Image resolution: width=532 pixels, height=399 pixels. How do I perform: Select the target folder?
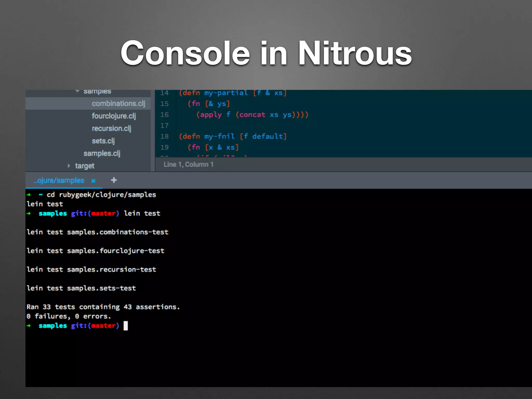pyautogui.click(x=84, y=166)
